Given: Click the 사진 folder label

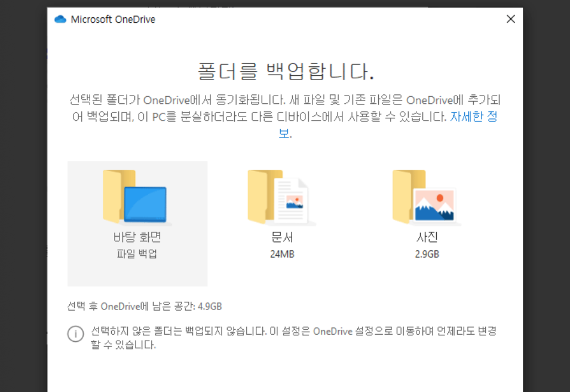Looking at the screenshot, I should 427,237.
